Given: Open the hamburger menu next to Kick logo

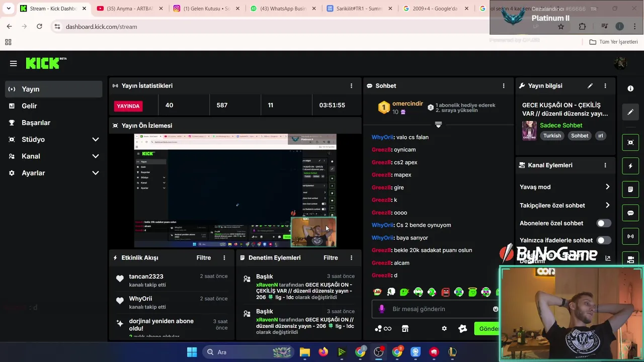Looking at the screenshot, I should click(13, 63).
